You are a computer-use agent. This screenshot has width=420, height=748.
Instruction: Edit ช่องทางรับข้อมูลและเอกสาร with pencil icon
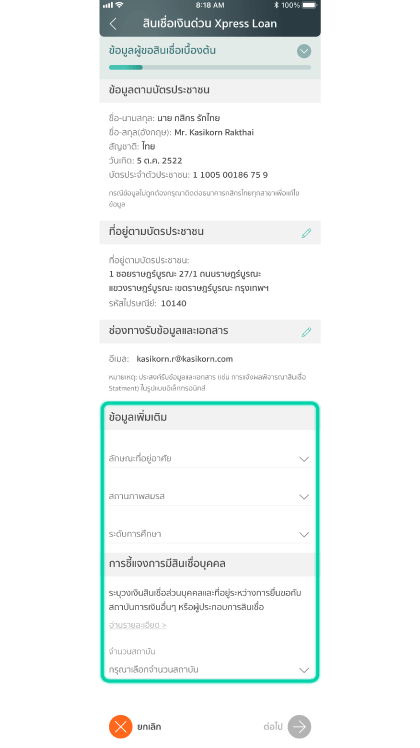pyautogui.click(x=306, y=332)
